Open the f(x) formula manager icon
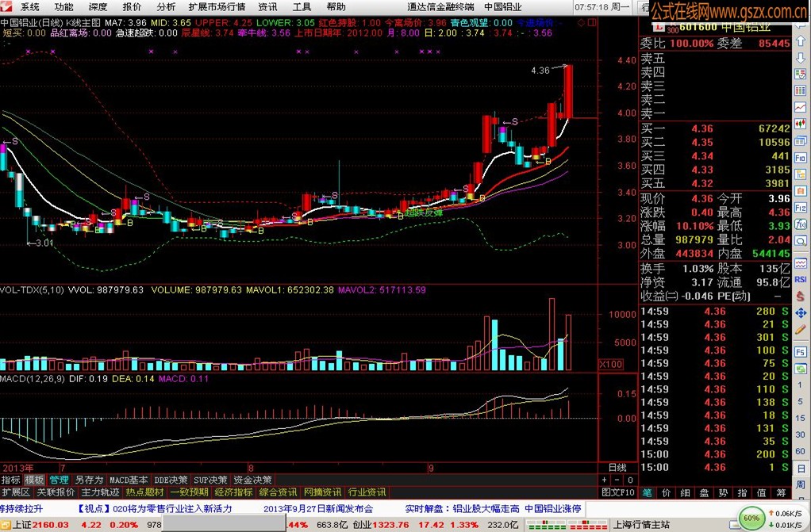811x532 pixels. coord(800,224)
